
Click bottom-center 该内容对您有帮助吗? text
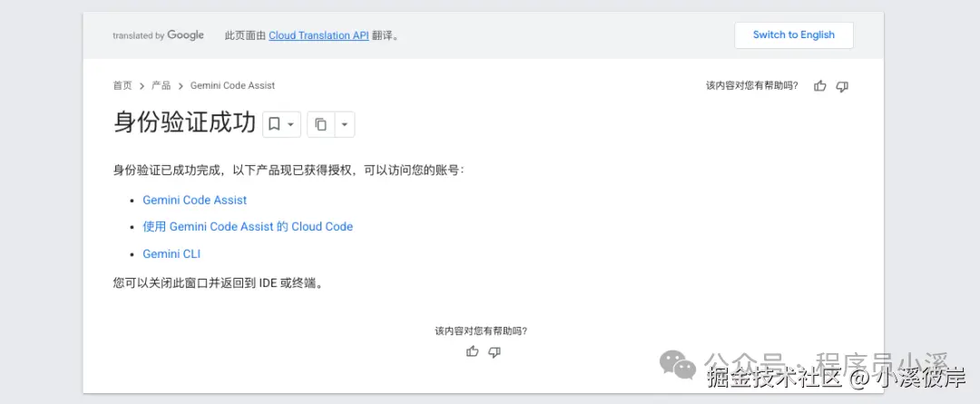pyautogui.click(x=481, y=330)
